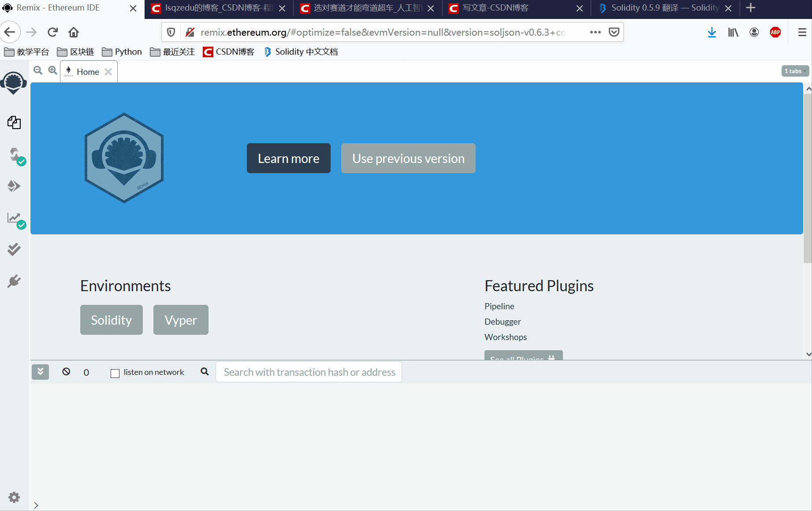This screenshot has height=511, width=812.
Task: Switch to Solidity 0.5.9 翻译 tab
Action: [x=665, y=8]
